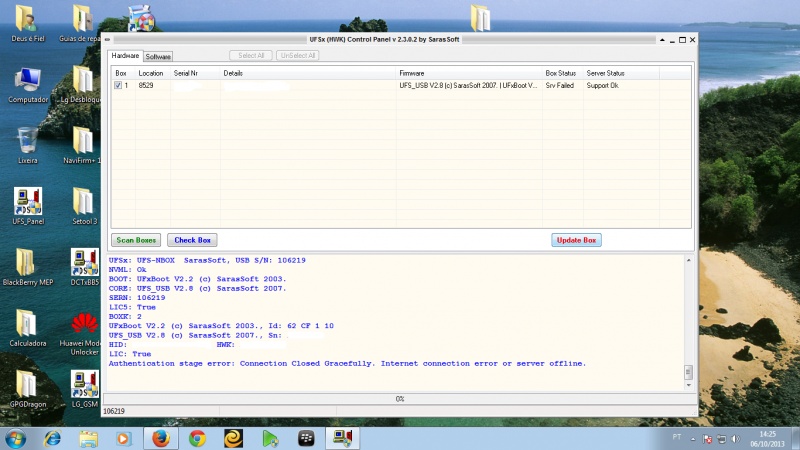Switch to the Hardware tab
Image resolution: width=800 pixels, height=450 pixels.
(x=125, y=56)
